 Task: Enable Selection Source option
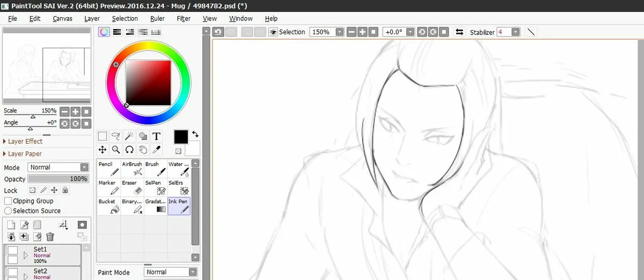tap(8, 211)
